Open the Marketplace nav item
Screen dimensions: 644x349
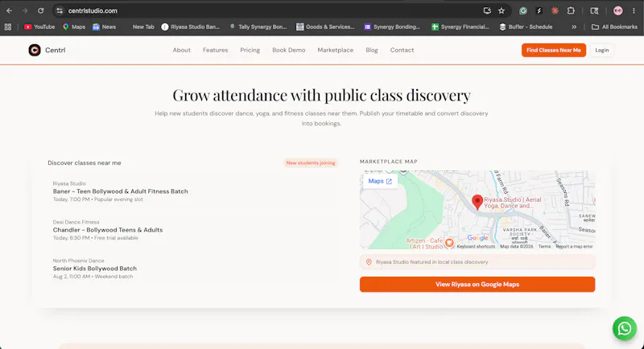[335, 50]
